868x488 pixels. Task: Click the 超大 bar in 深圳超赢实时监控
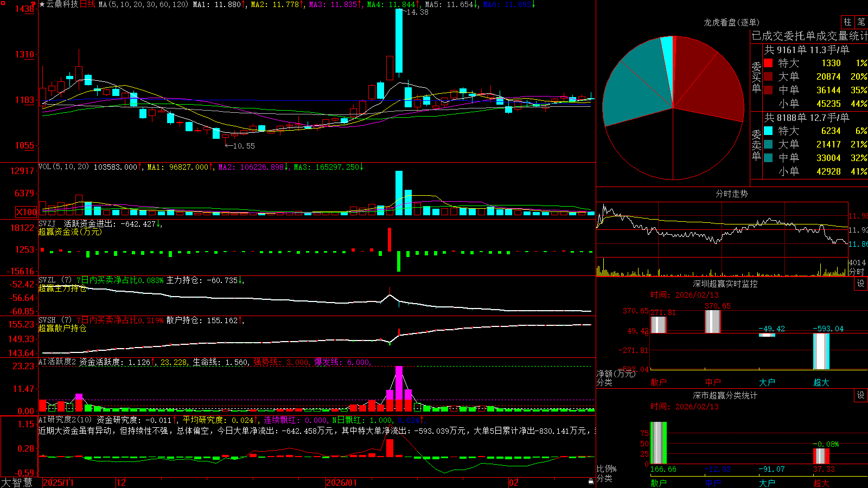tap(821, 351)
